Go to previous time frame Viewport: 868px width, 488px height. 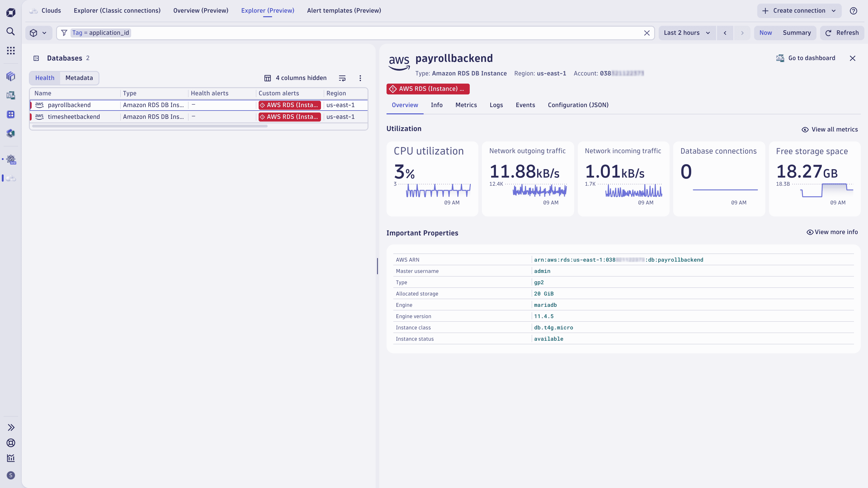pos(725,33)
